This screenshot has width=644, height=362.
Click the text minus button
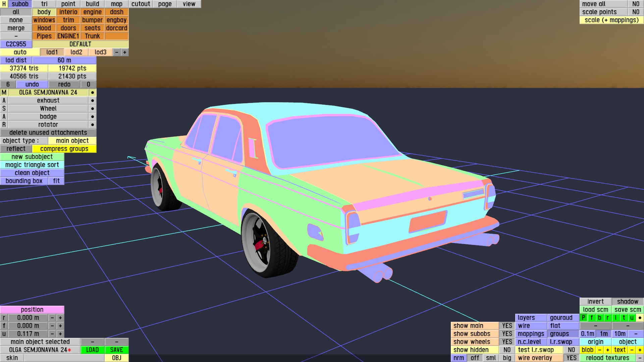point(632,350)
